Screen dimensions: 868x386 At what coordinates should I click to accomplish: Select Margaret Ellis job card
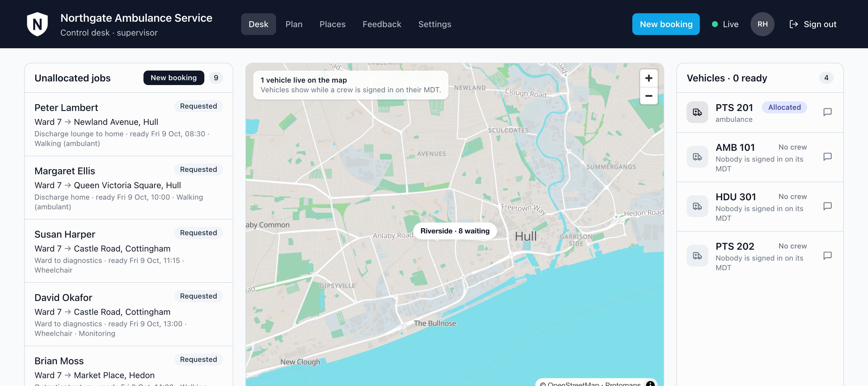pos(128,188)
